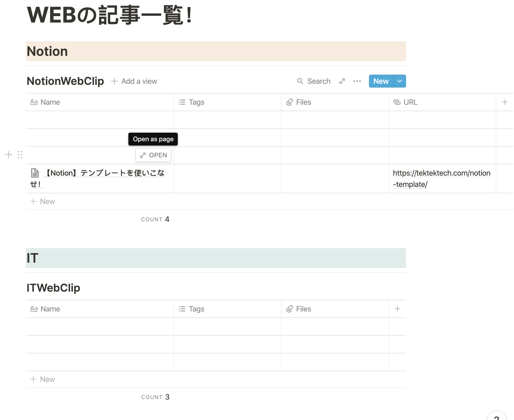
Task: Click the URL property icon in the column header
Action: tap(397, 102)
